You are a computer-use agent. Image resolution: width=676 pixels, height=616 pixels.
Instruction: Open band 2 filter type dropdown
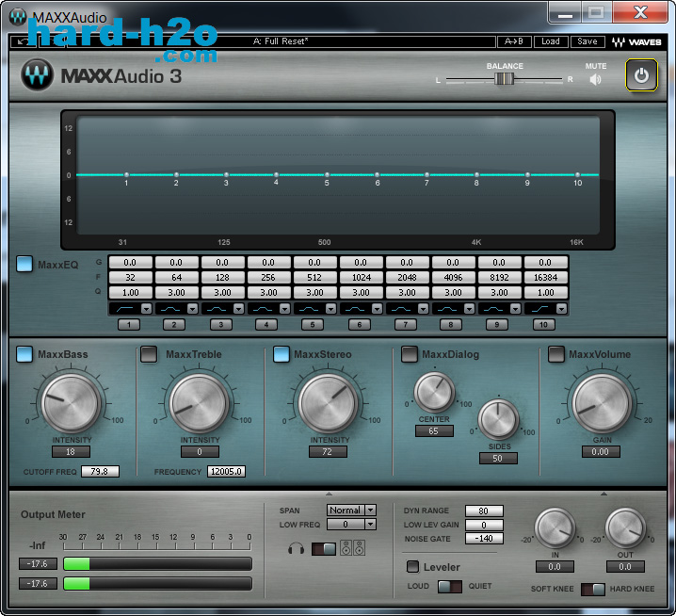coord(193,309)
